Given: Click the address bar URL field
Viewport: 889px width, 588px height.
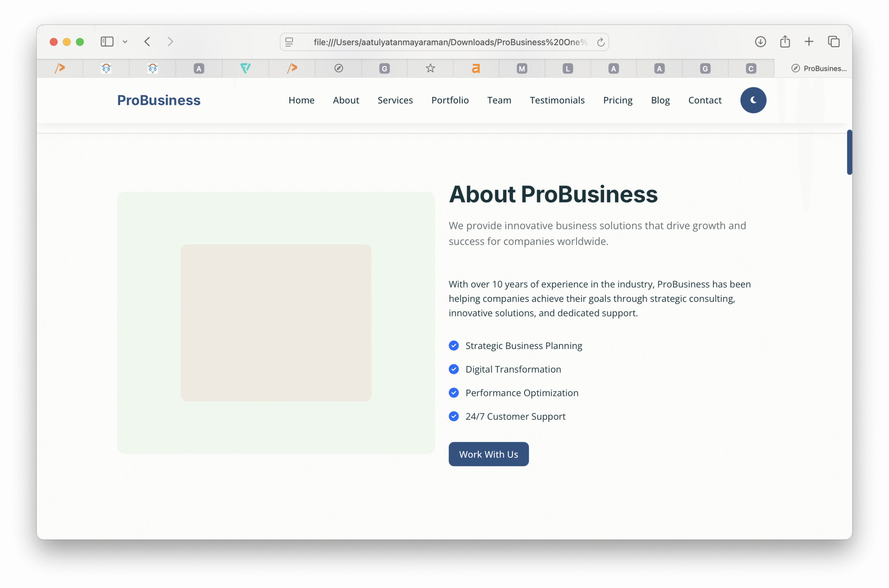Looking at the screenshot, I should point(450,42).
